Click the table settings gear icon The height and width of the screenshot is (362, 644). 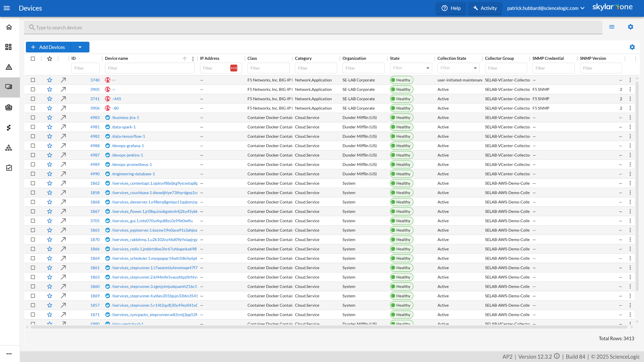click(632, 47)
